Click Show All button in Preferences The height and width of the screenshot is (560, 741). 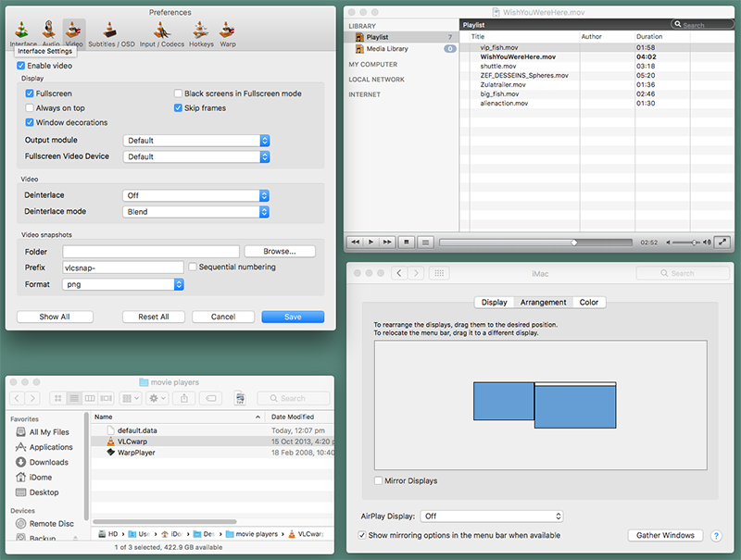click(x=55, y=317)
